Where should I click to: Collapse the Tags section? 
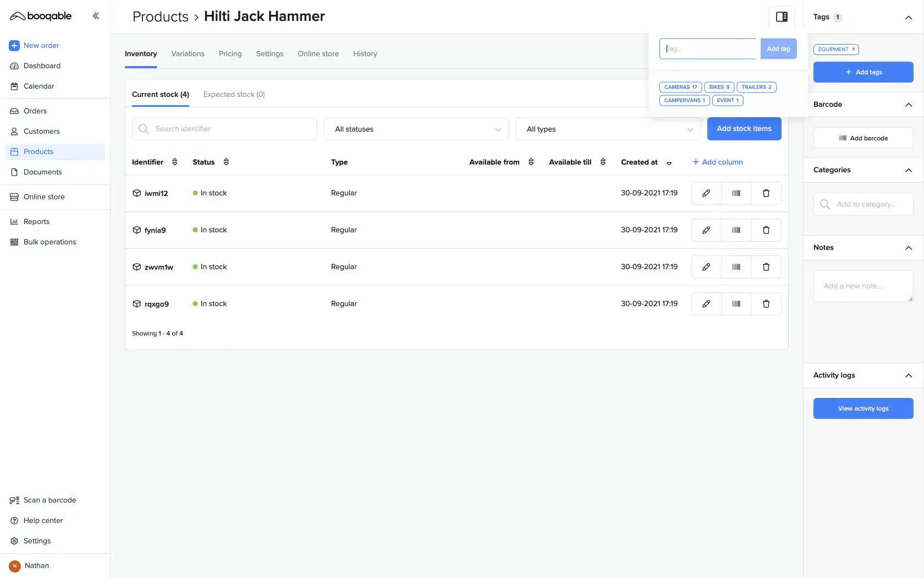click(x=909, y=17)
